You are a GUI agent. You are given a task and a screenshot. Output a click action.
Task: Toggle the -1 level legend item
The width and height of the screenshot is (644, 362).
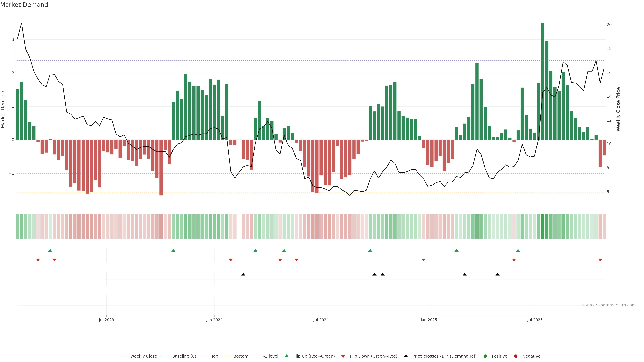pyautogui.click(x=271, y=356)
